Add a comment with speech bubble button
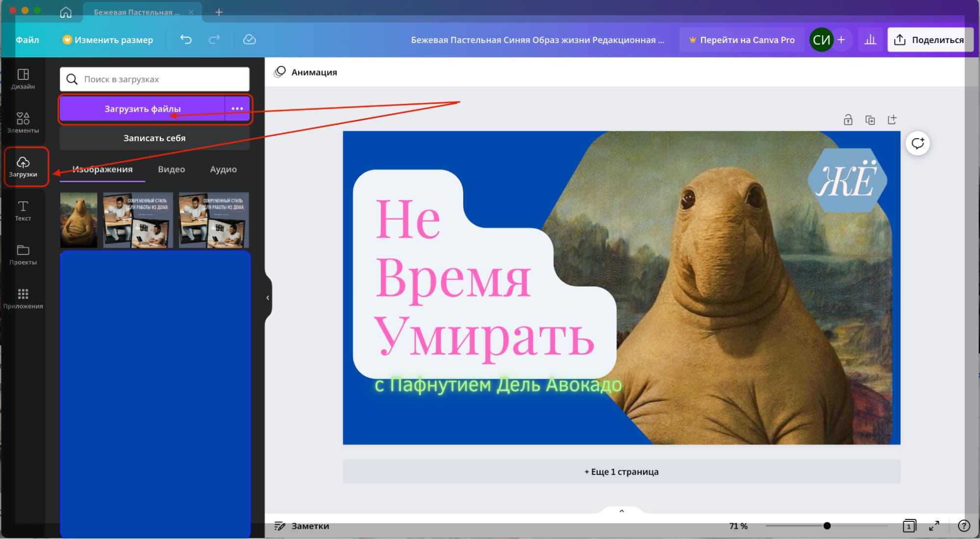The image size is (980, 539). click(917, 144)
